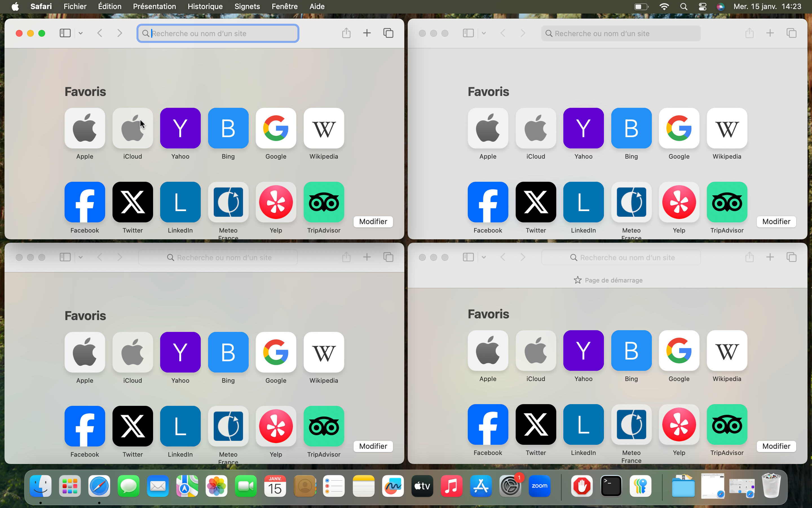Open Twitter favorite in top-left window
812x508 pixels.
133,202
